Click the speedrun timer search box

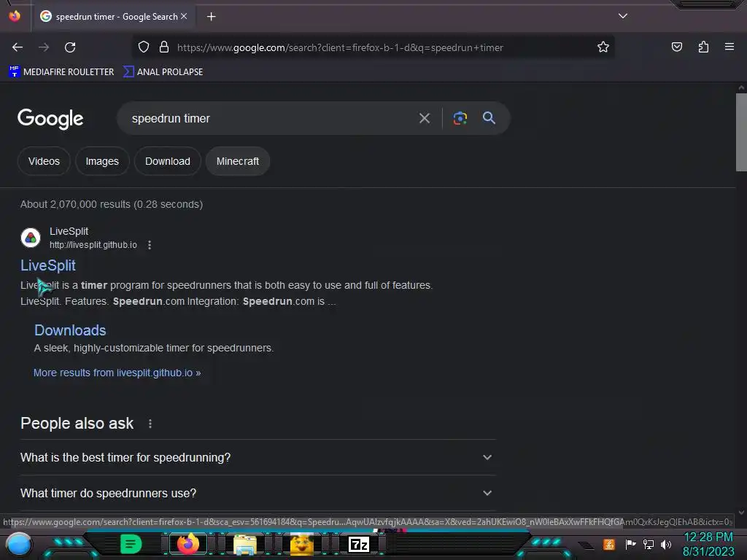pos(269,119)
